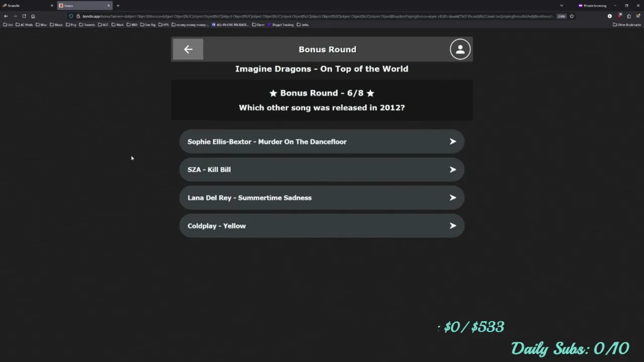Close the Scrandle tab

pos(52,6)
